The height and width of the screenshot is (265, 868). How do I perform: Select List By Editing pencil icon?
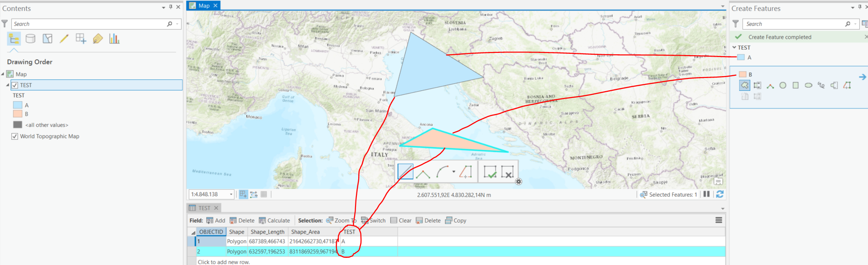coord(64,39)
